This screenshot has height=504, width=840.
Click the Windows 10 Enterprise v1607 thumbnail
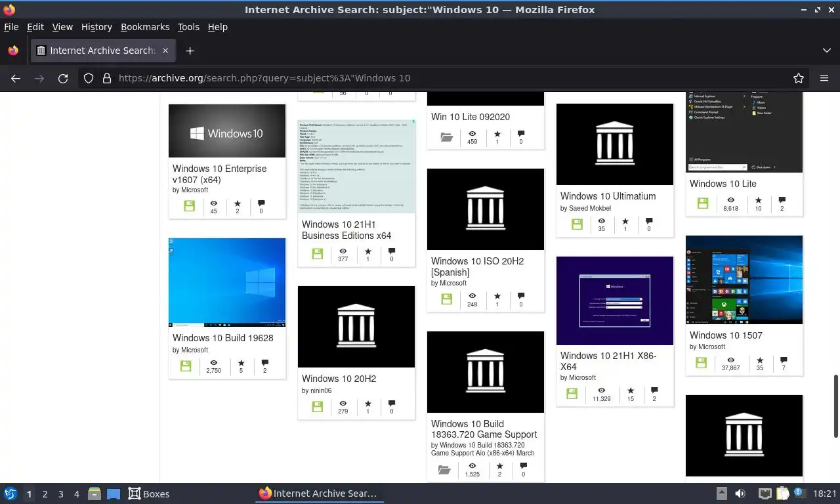pos(227,131)
